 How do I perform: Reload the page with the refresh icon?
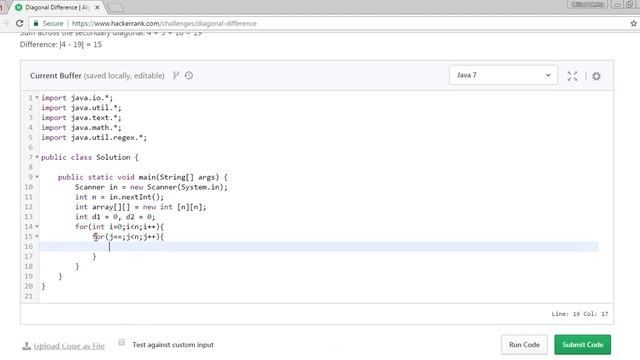[19, 23]
